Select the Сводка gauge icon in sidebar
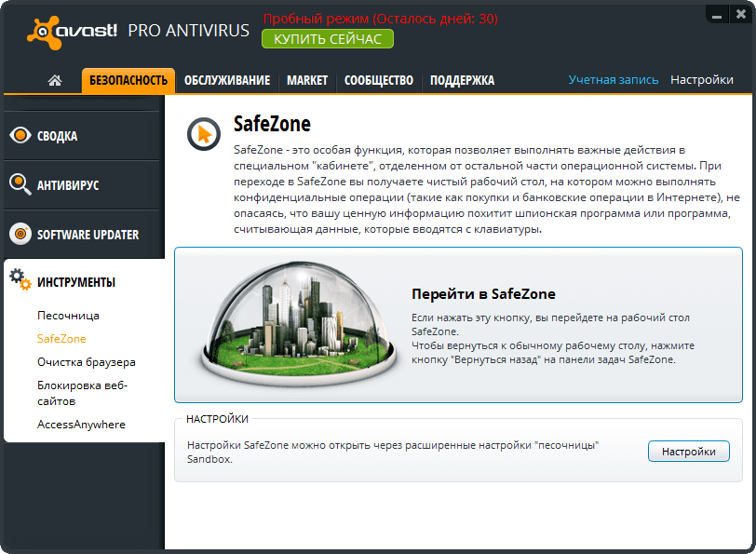The image size is (756, 554). click(20, 134)
